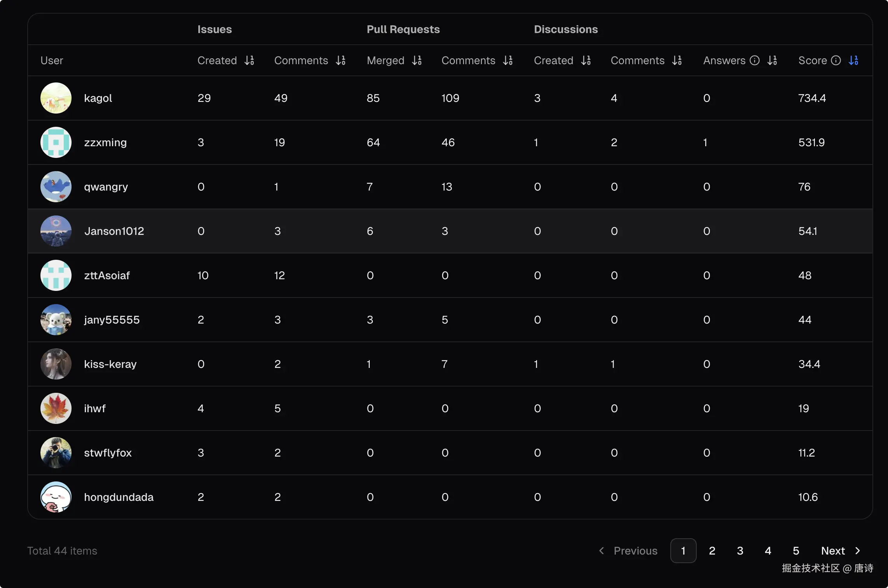Click the Score info icon
The width and height of the screenshot is (888, 588).
836,60
